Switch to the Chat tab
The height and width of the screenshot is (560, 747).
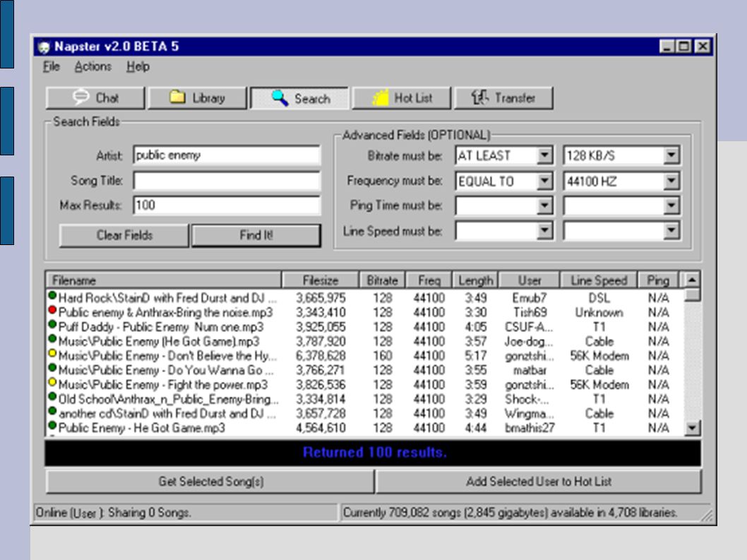click(95, 98)
